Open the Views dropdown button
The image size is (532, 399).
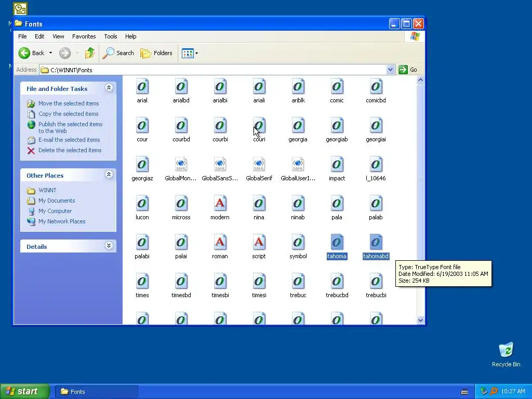click(x=190, y=53)
